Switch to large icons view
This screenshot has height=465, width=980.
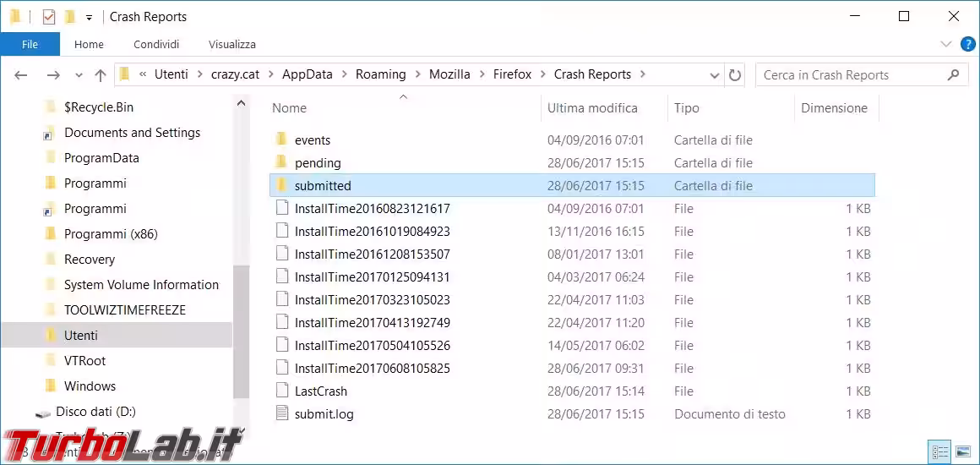(961, 451)
